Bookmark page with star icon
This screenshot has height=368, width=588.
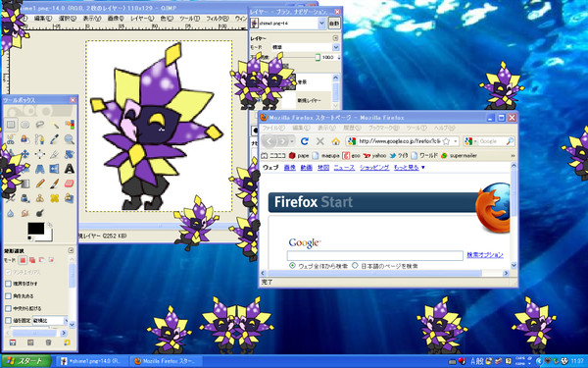[x=446, y=141]
